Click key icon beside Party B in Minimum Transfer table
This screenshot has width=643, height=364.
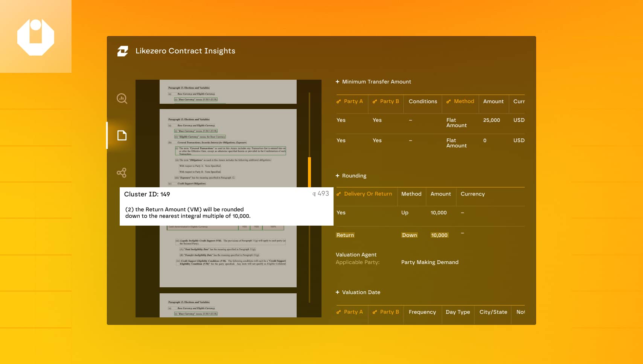(x=375, y=102)
